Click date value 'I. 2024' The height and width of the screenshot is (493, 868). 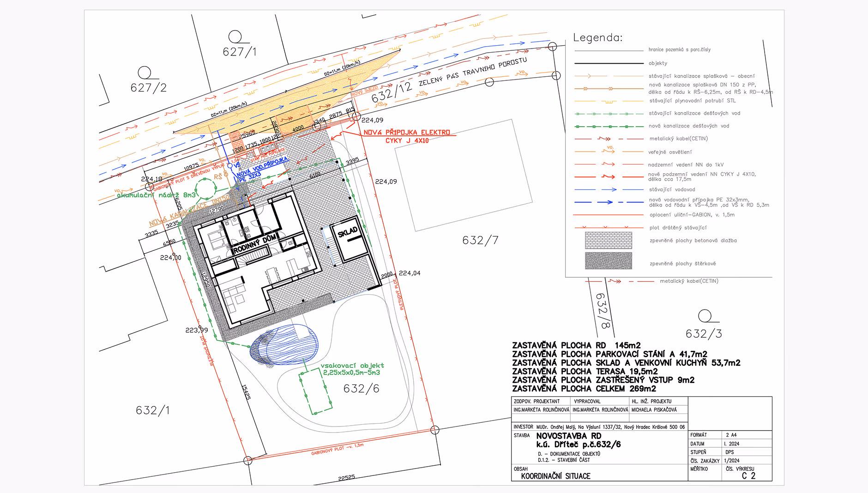point(732,444)
